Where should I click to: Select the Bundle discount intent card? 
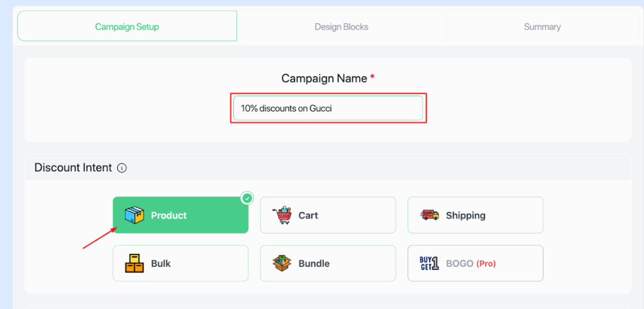click(328, 263)
